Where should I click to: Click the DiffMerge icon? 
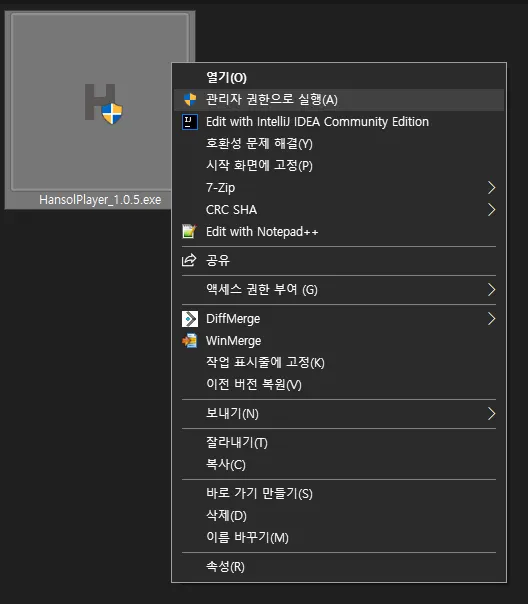coord(189,319)
